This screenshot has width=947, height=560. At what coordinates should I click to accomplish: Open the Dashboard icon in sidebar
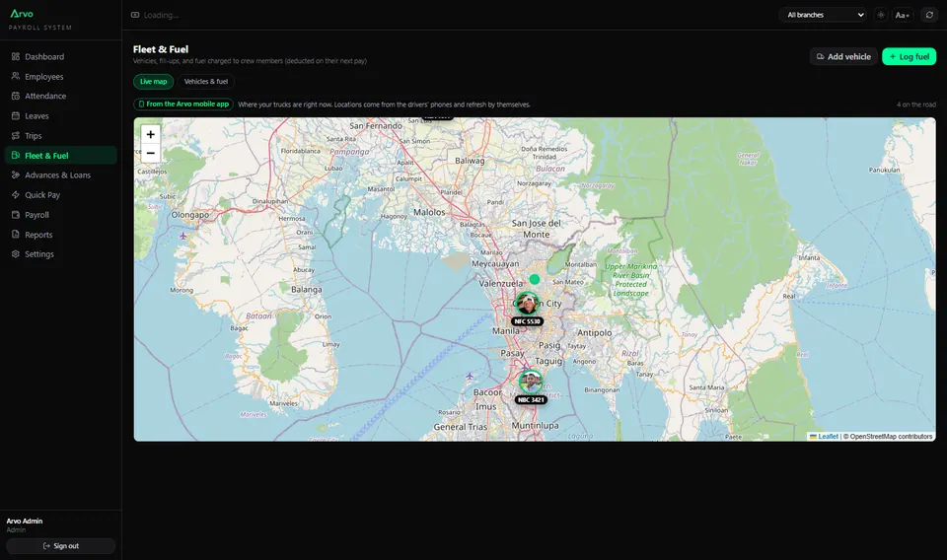pos(16,57)
